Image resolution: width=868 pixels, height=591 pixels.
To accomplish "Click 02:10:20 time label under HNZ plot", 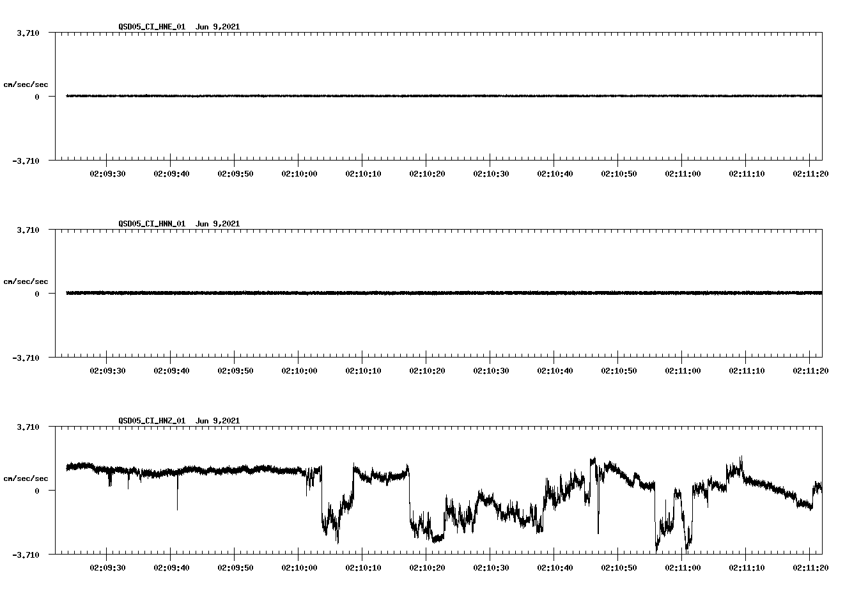I will 427,567.
